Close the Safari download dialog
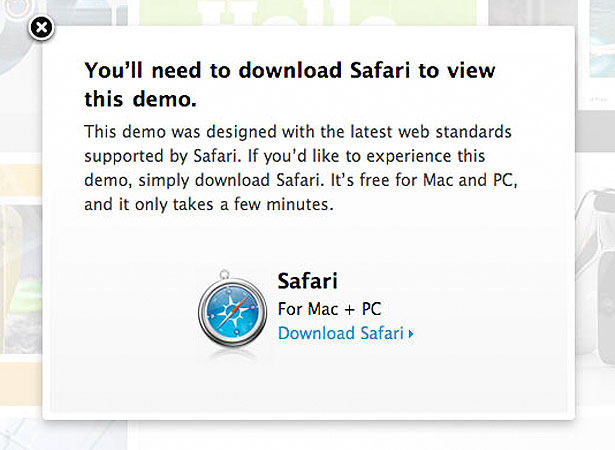The width and height of the screenshot is (615, 450). click(41, 28)
